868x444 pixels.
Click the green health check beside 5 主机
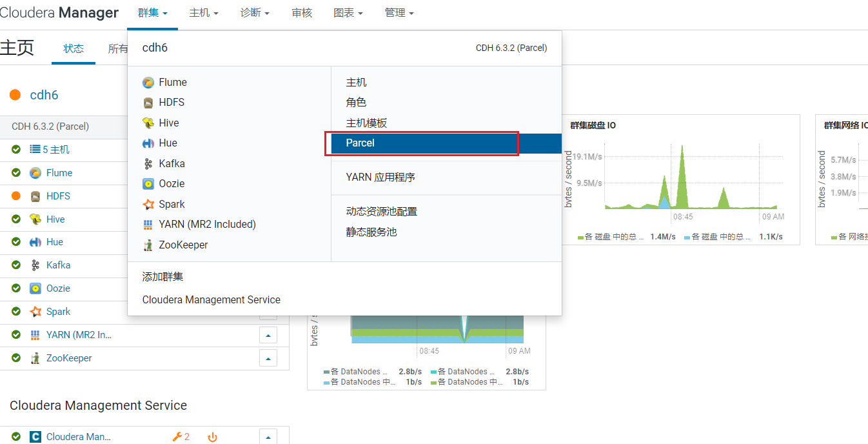[16, 150]
